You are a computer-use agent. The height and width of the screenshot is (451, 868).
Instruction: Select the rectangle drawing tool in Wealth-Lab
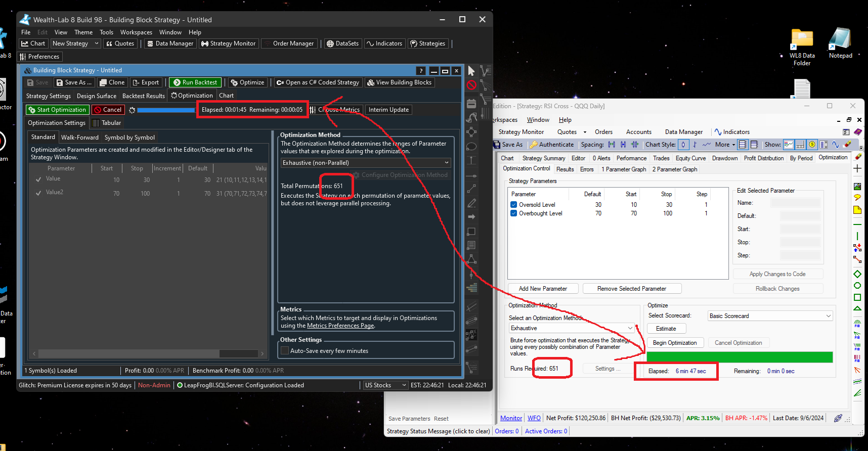pyautogui.click(x=471, y=231)
